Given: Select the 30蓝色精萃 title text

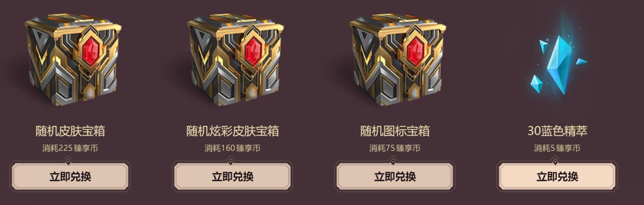Looking at the screenshot, I should [x=557, y=131].
